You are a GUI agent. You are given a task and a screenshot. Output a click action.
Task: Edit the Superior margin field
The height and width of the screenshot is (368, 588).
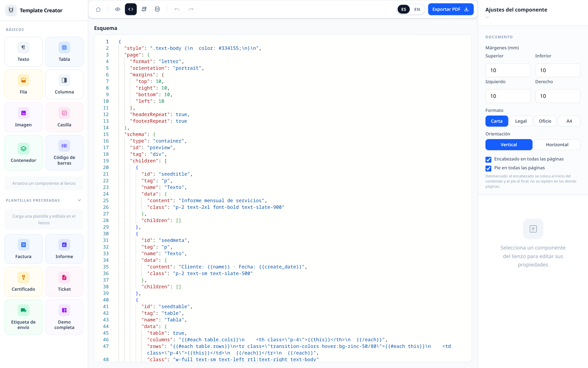pos(508,70)
